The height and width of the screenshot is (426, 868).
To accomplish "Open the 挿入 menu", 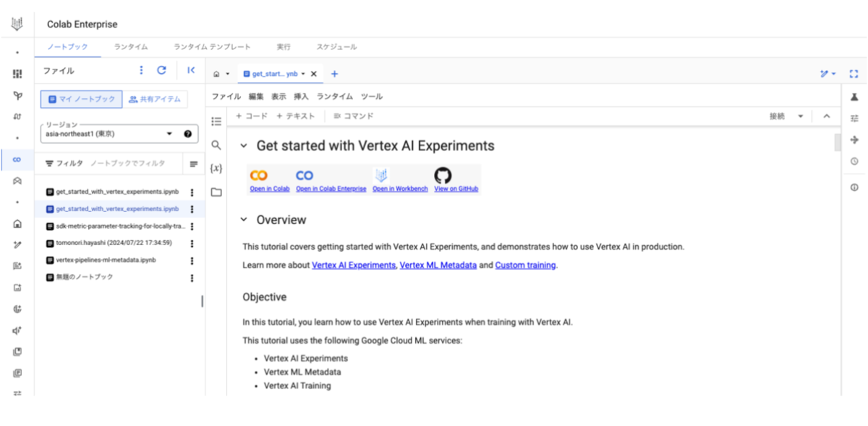I will tap(301, 96).
